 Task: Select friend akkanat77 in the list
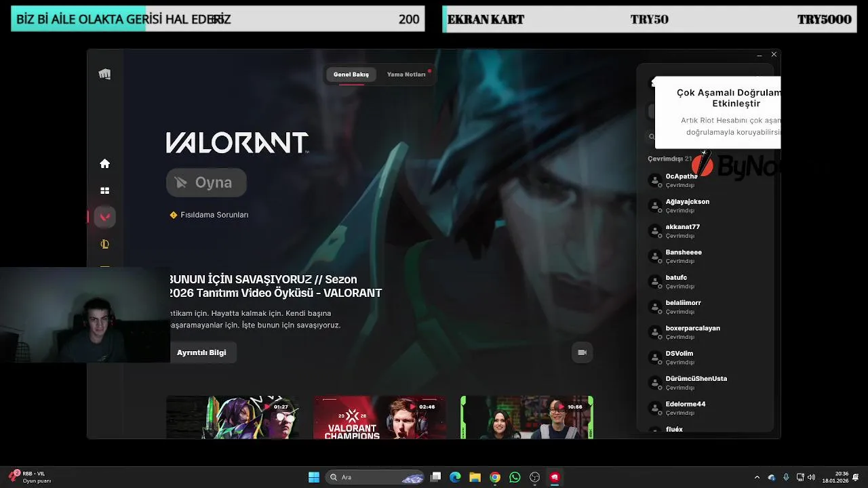pos(705,231)
